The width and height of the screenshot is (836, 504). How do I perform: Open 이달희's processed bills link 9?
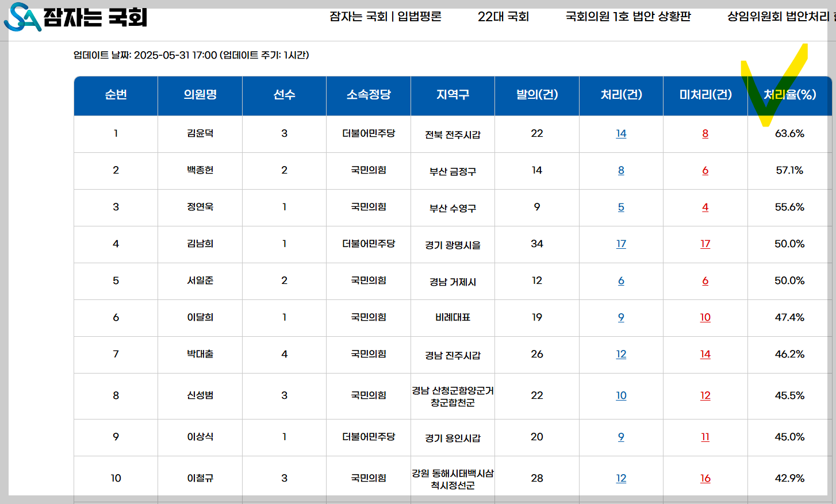click(621, 317)
